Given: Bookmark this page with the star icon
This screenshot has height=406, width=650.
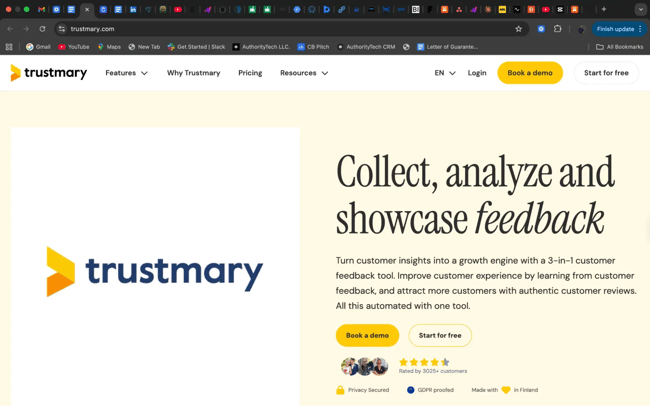Looking at the screenshot, I should pos(518,29).
